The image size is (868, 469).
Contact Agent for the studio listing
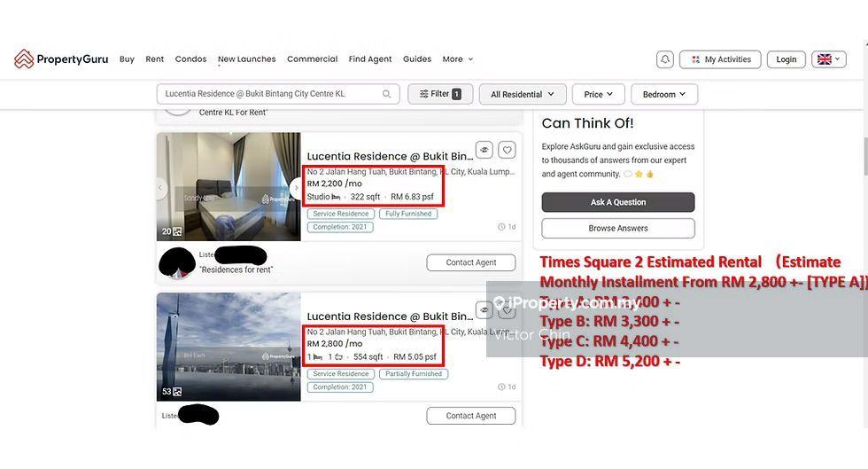click(471, 262)
